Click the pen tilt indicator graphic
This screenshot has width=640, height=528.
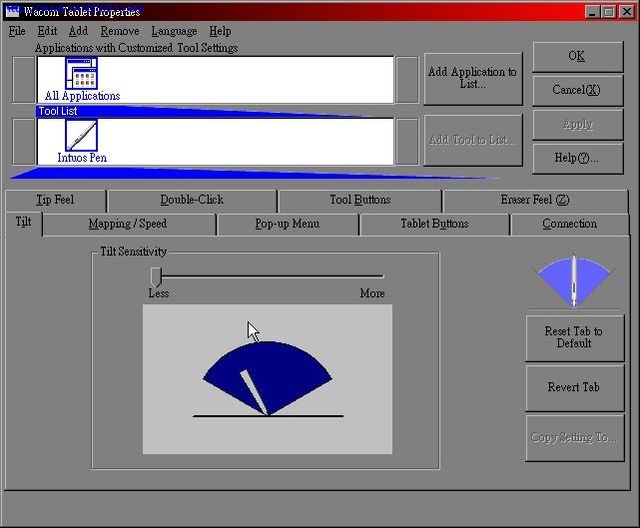574,282
